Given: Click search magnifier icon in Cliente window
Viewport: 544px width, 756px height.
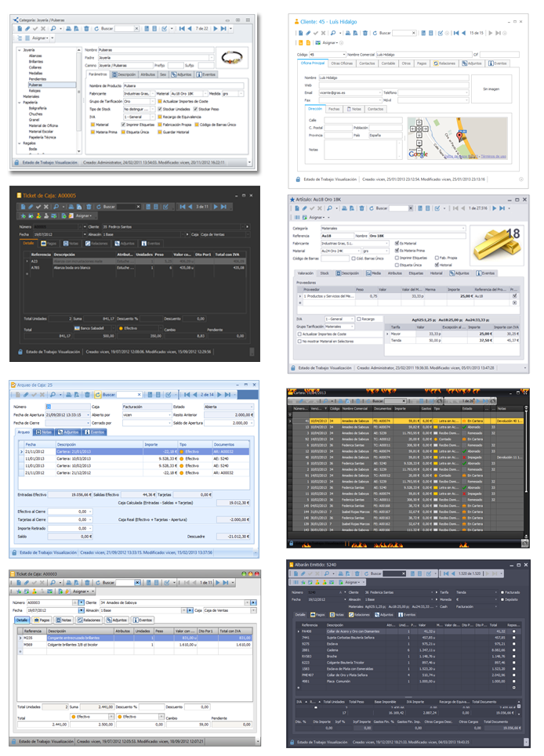Looking at the screenshot, I should tap(333, 33).
